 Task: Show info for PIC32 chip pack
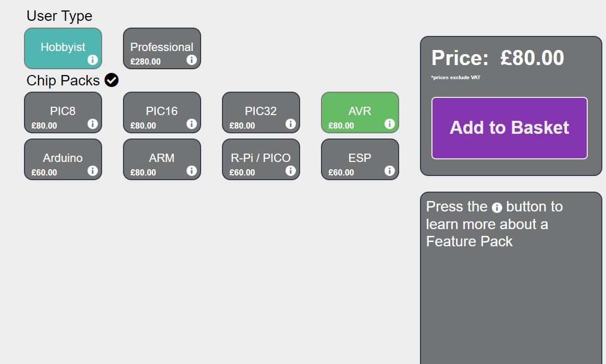[x=291, y=124]
